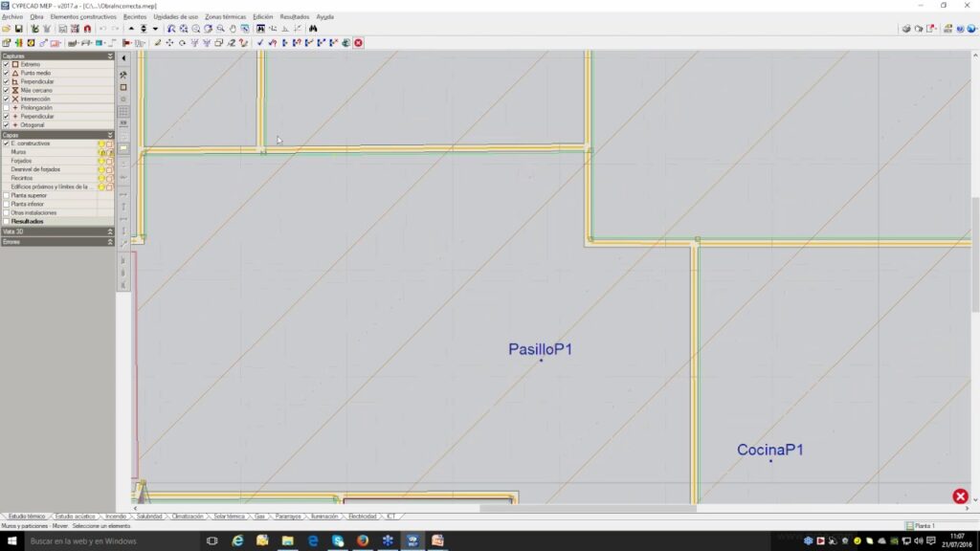
Task: Click the hammer tools icon in side strip
Action: (x=123, y=75)
